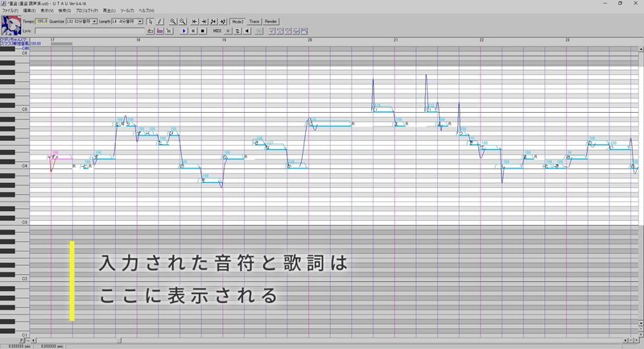This screenshot has height=349, width=644.
Task: Click the expand selection arrows icon
Action: (x=223, y=22)
